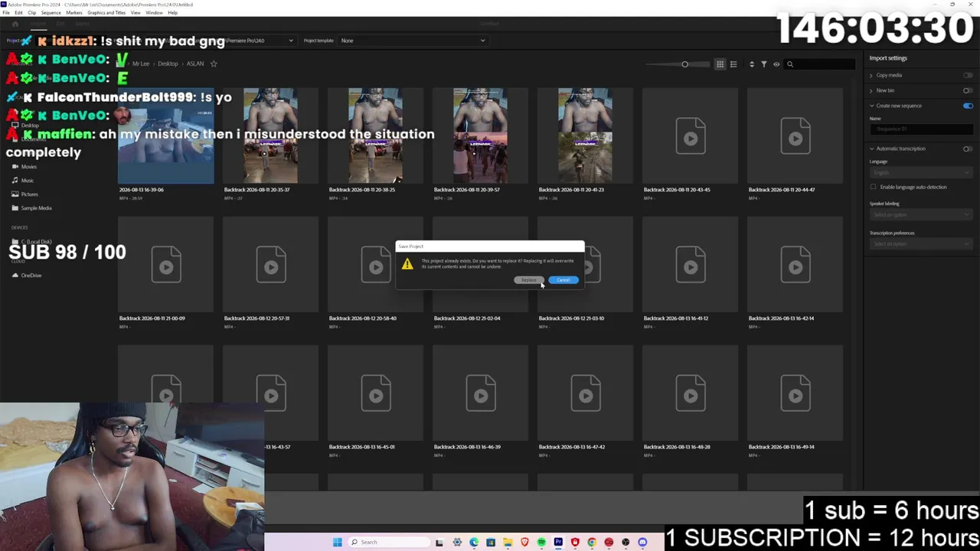This screenshot has height=551, width=980.
Task: Click Cancel in the Save Project dialog
Action: pos(563,280)
